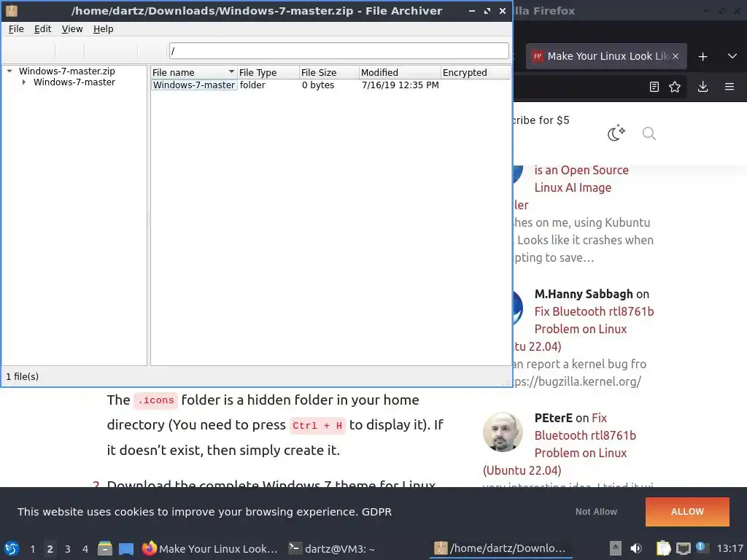747x560 pixels.
Task: Toggle Firefox reader view icon
Action: 654,87
